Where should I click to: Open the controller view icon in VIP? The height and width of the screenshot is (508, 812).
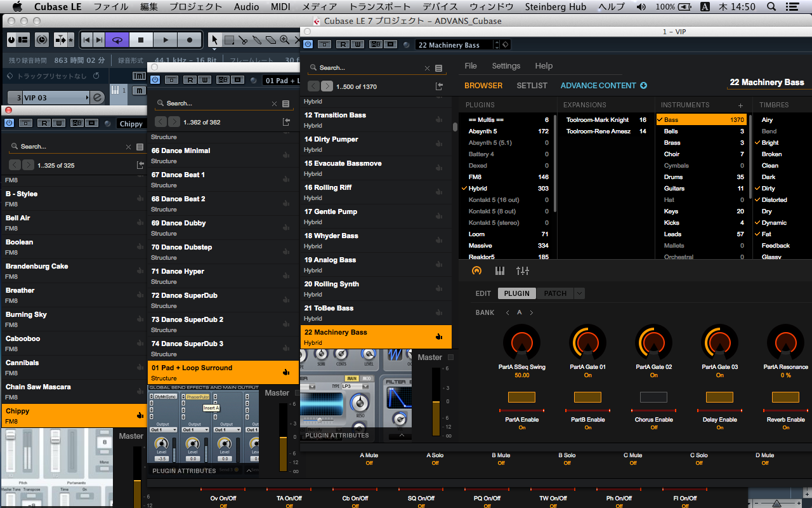point(477,271)
